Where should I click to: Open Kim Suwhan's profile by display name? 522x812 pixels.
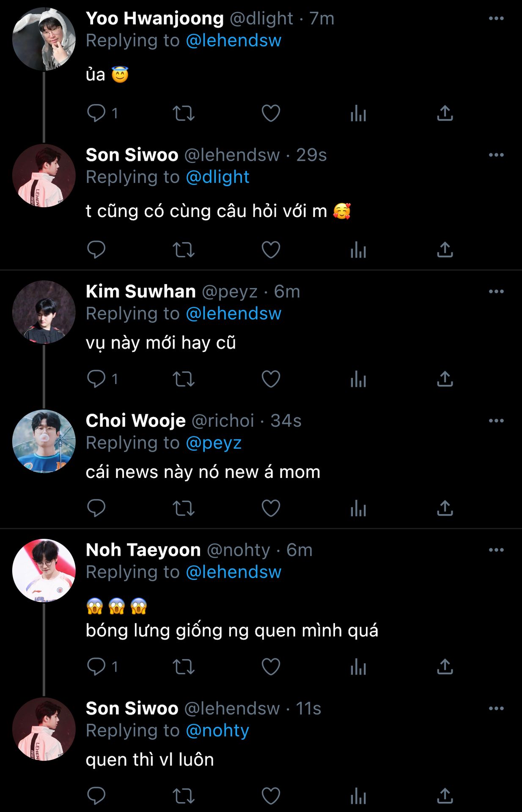pos(140,291)
